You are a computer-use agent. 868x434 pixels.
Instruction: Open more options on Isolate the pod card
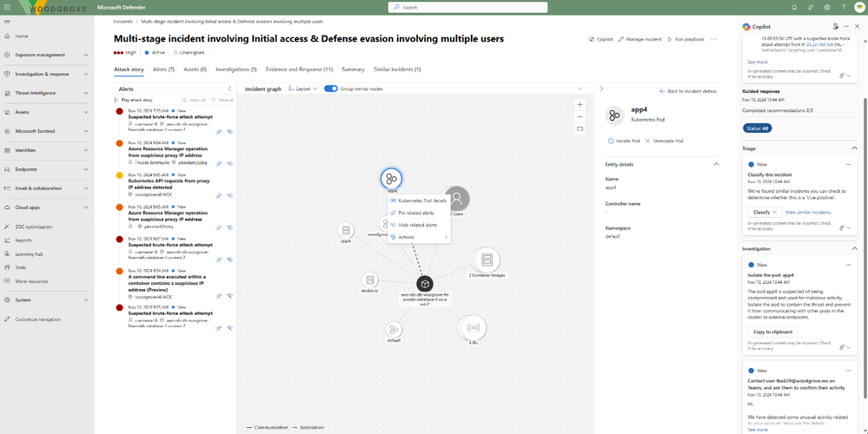click(x=848, y=265)
